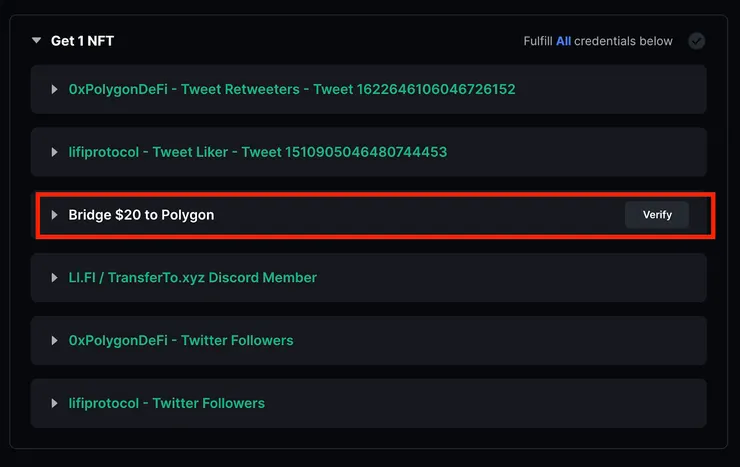This screenshot has height=467, width=740.
Task: Open the 0xPolygonDeFi Tweet Retweeters credential label
Action: pyautogui.click(x=292, y=90)
